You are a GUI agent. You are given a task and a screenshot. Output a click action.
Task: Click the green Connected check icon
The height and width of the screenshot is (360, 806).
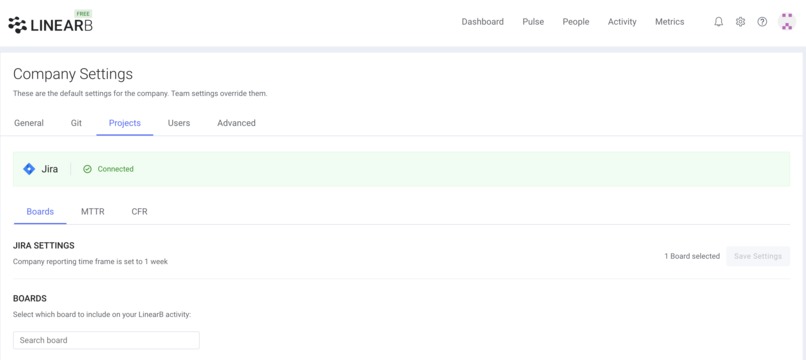pos(87,169)
